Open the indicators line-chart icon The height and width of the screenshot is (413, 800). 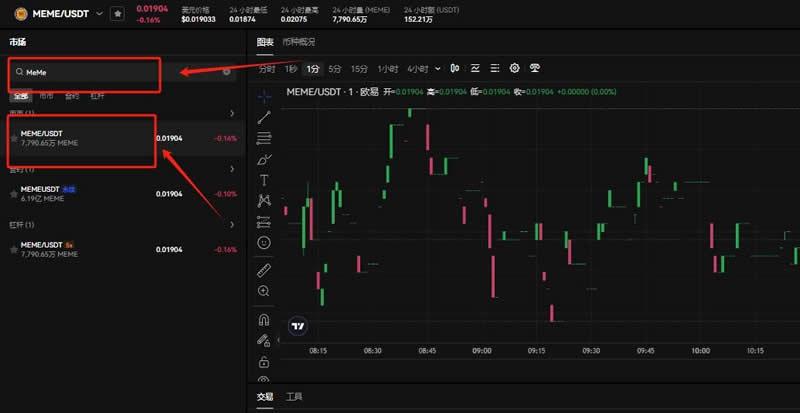(475, 68)
